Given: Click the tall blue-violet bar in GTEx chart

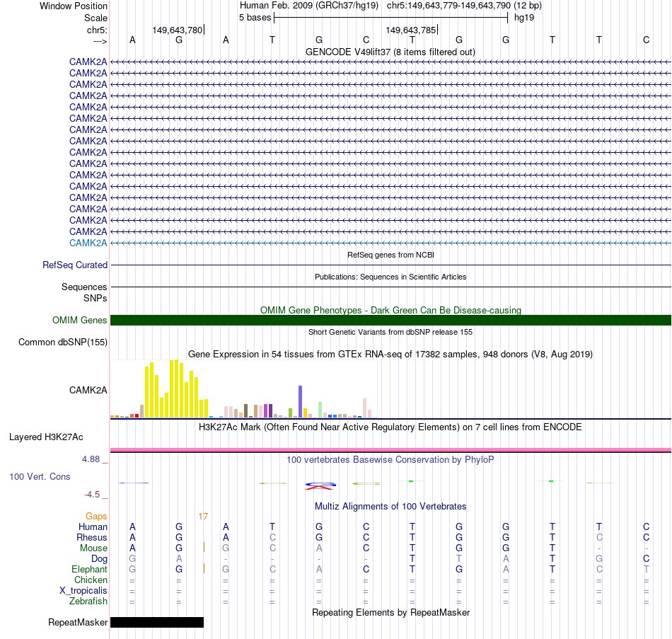Looking at the screenshot, I should click(x=301, y=402).
